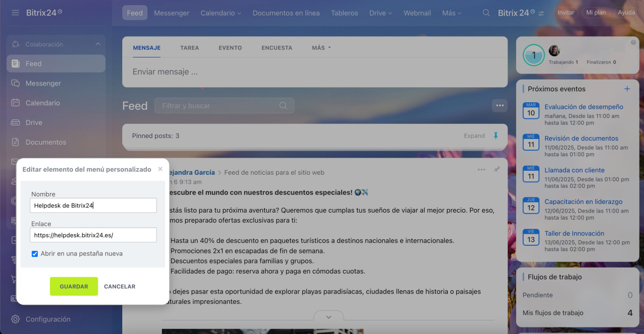Collapse the Colaboración sidebar section

pos(98,44)
